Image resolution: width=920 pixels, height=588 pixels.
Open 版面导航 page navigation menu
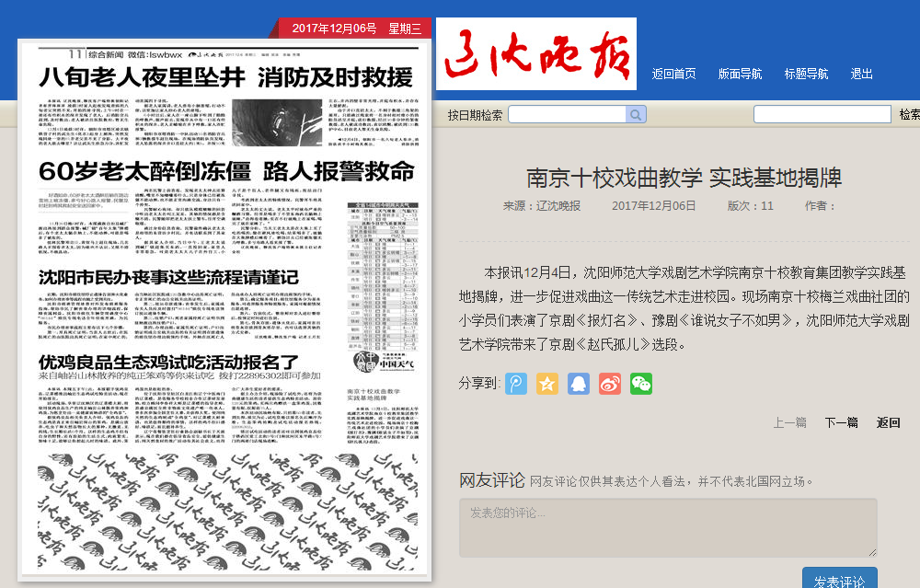point(740,75)
